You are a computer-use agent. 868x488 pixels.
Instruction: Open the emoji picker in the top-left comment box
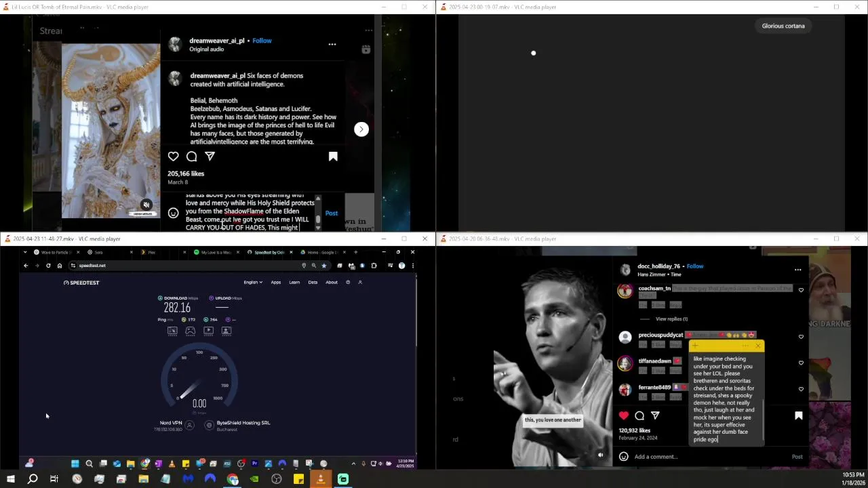[174, 213]
